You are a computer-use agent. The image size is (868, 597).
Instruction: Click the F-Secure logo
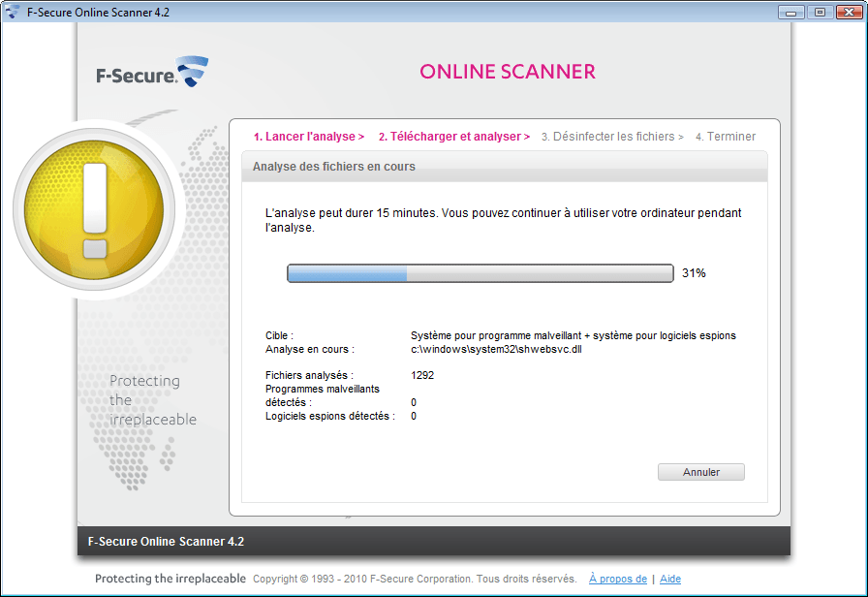[152, 72]
